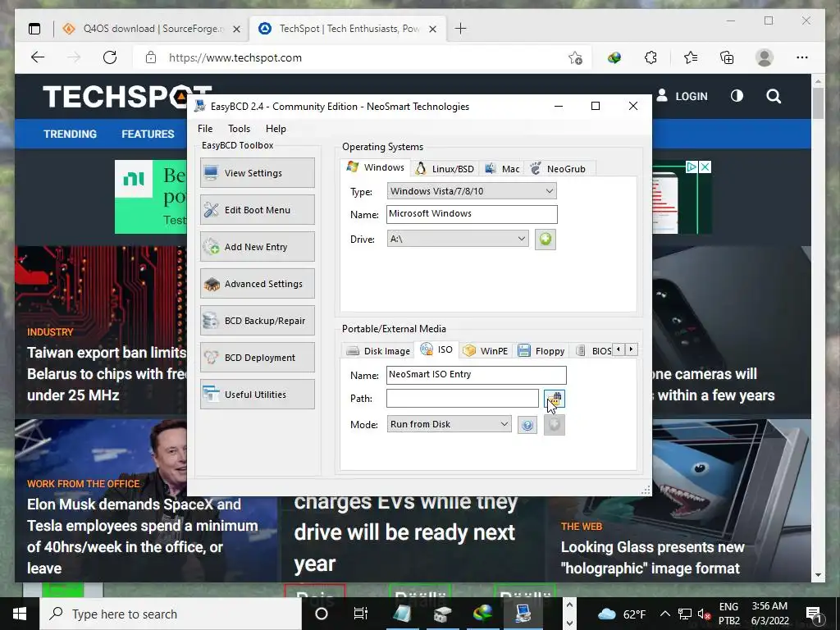Close the Q4OS download tab
This screenshot has height=630, width=840.
coord(236,29)
